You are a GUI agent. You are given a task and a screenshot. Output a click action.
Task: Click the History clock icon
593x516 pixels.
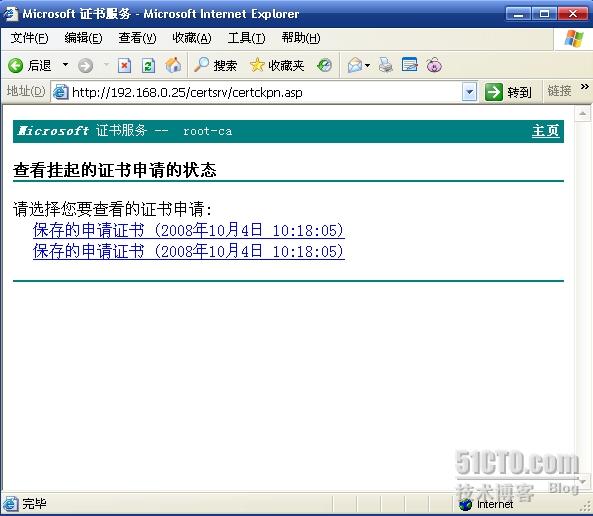tap(324, 65)
